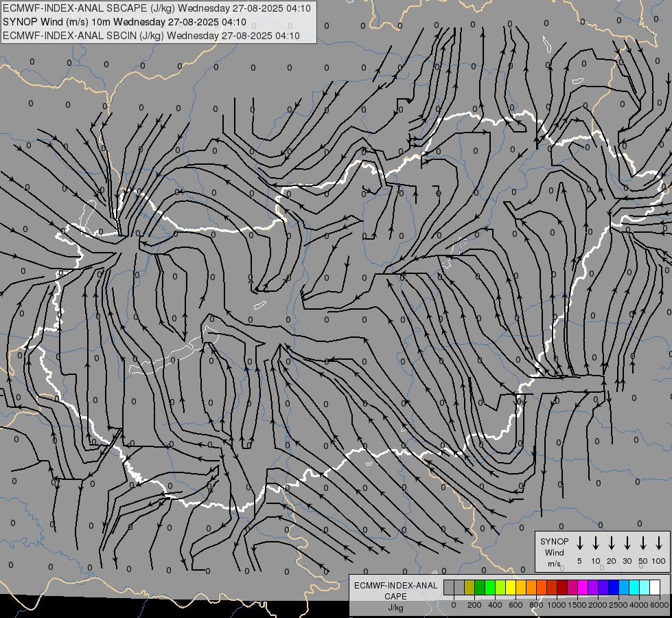Click the wind arrow above 30 m/s
The image size is (672, 618).
627,542
